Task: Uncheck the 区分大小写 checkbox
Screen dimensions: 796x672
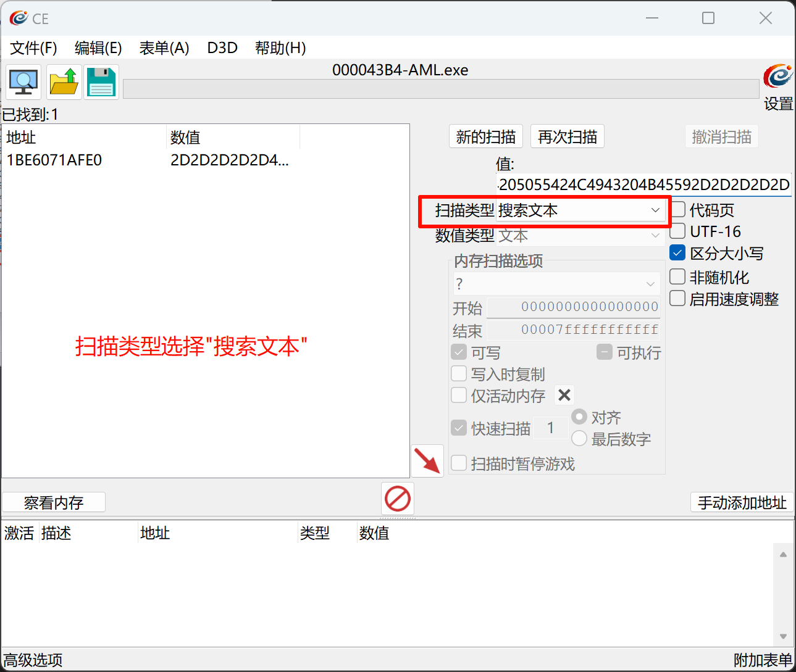Action: pyautogui.click(x=677, y=253)
